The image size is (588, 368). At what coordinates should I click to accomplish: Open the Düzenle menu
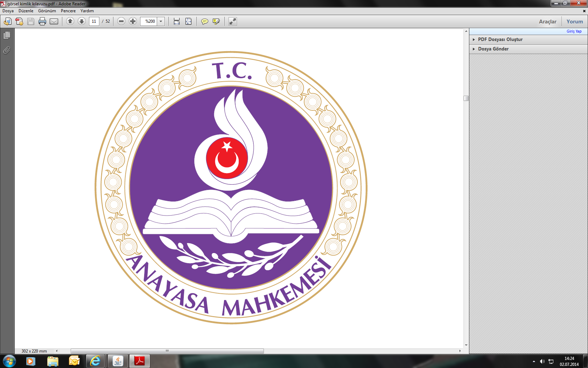26,11
